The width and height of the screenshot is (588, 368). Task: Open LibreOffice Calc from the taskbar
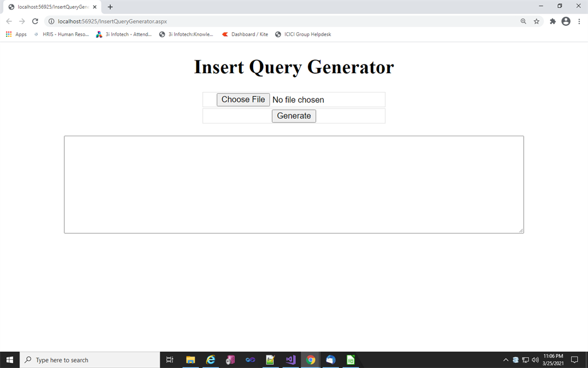coord(350,359)
